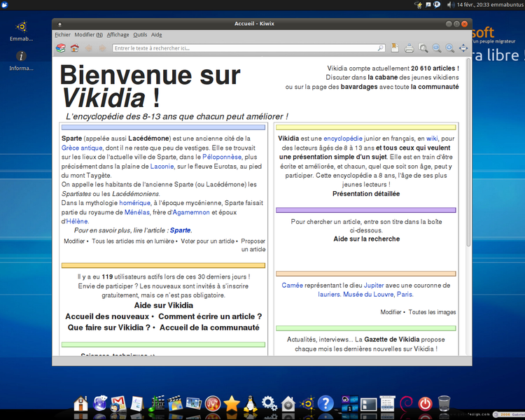Click the gray house icon in the dock
The width and height of the screenshot is (525, 420).
pyautogui.click(x=288, y=404)
